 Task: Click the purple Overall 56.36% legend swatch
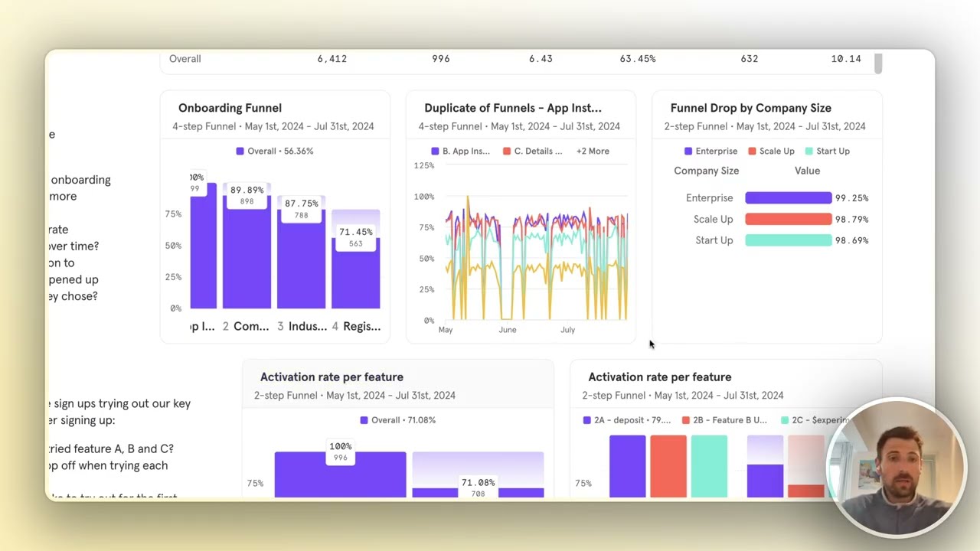tap(240, 151)
